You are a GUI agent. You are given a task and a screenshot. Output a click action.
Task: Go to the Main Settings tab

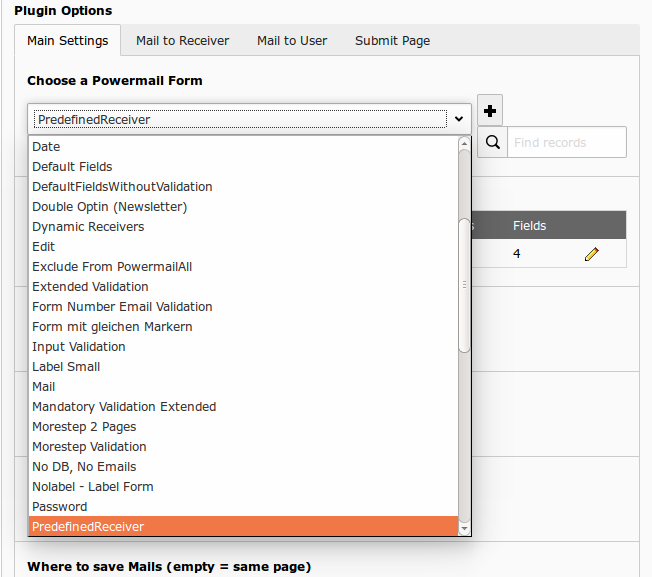pos(68,41)
